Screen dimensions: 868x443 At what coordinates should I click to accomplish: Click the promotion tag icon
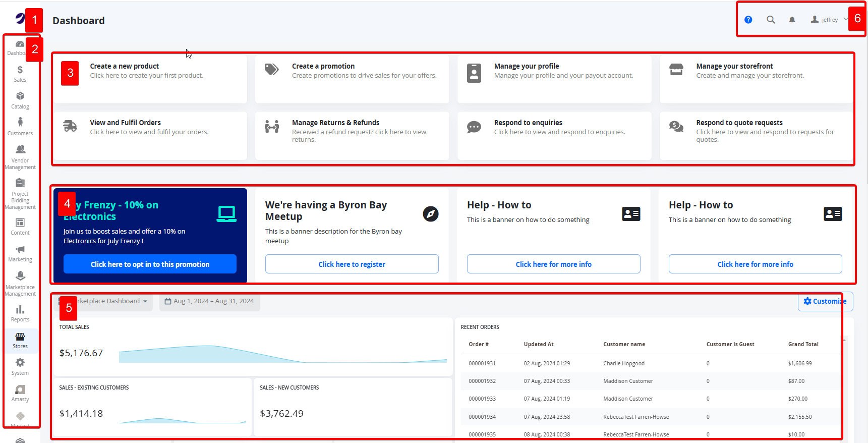tap(272, 69)
